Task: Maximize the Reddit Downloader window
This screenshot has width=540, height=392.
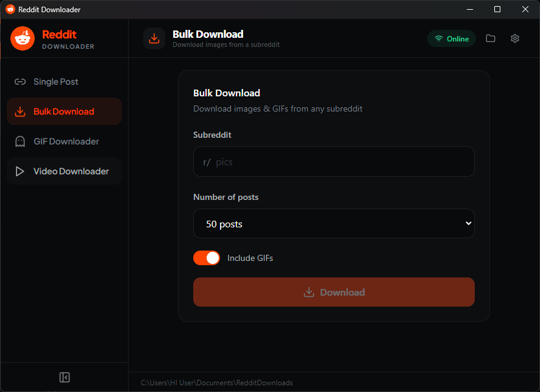Action: point(497,9)
